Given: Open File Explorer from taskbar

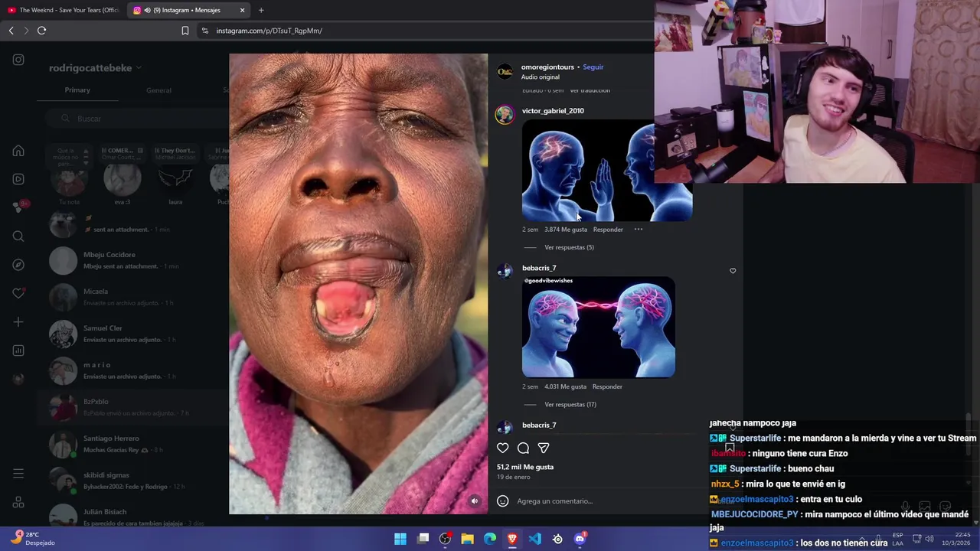Looking at the screenshot, I should pos(467,539).
